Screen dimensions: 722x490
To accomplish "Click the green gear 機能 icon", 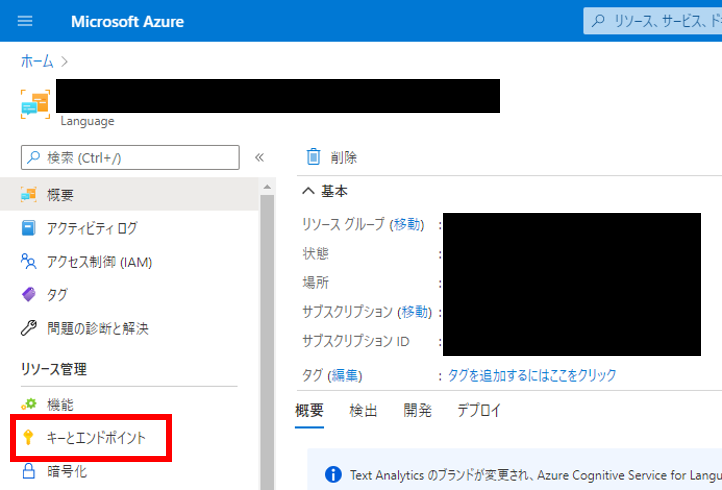I will (29, 404).
